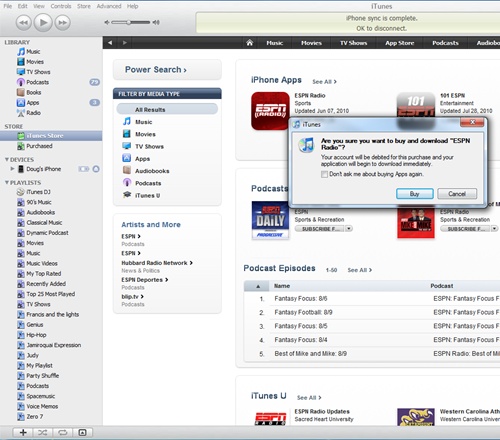This screenshot has height=440, width=500.
Task: Switch to the Movies store tab
Action: tap(311, 43)
